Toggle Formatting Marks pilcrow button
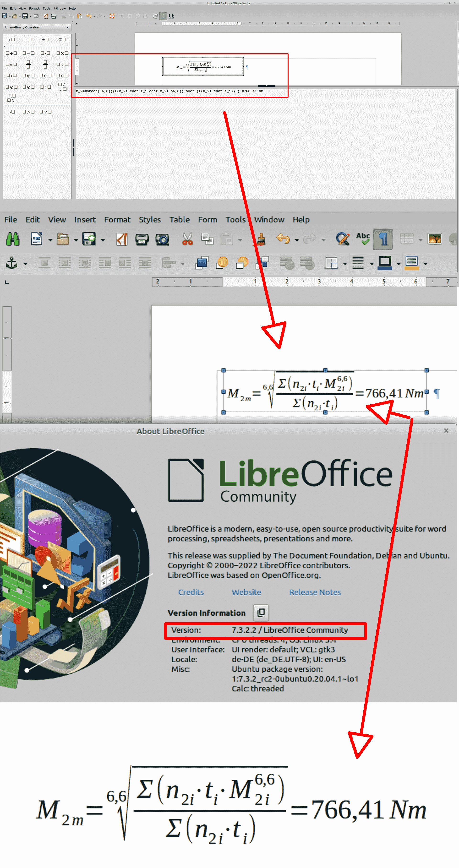 pos(383,239)
